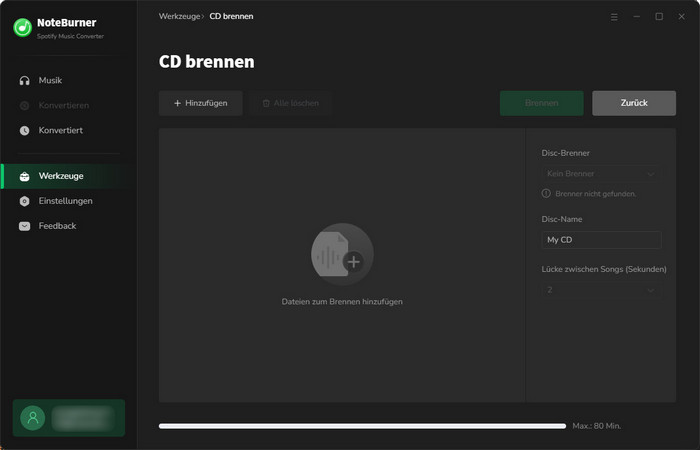Viewport: 700px width, 450px height.
Task: Click the NoteBurner app logo
Action: [22, 28]
